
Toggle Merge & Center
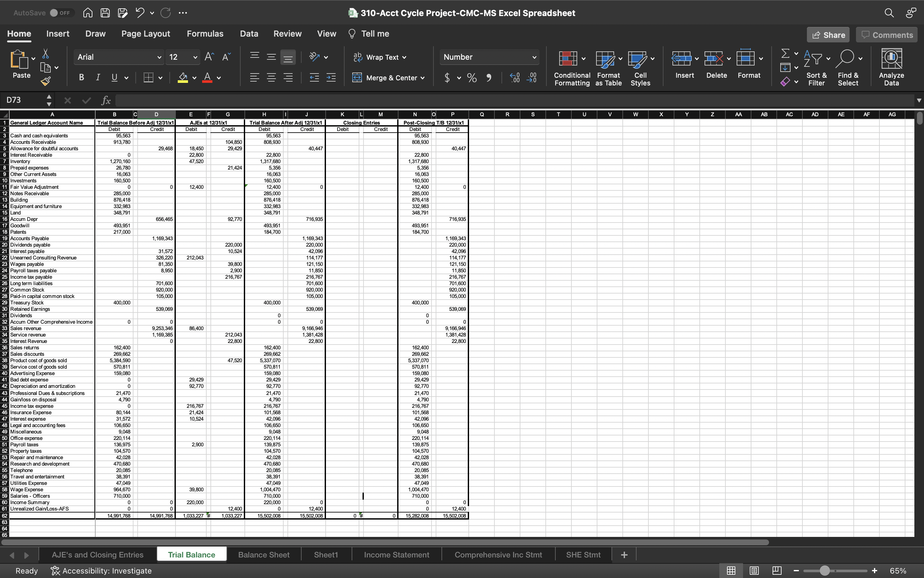coord(389,78)
